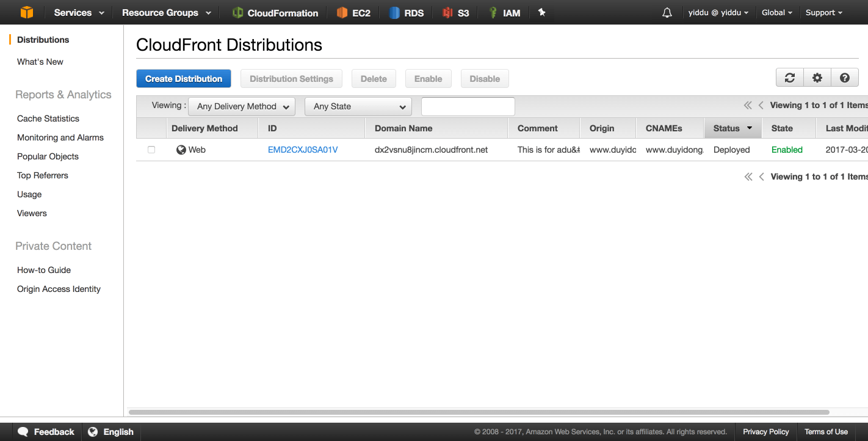The image size is (868, 441).
Task: Expand the Any Delivery Method dropdown
Action: [242, 106]
